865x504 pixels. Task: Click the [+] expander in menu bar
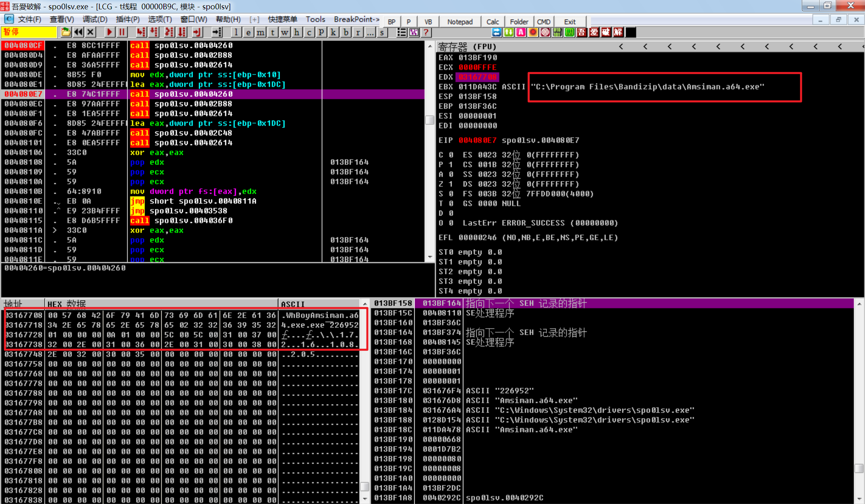[x=254, y=19]
